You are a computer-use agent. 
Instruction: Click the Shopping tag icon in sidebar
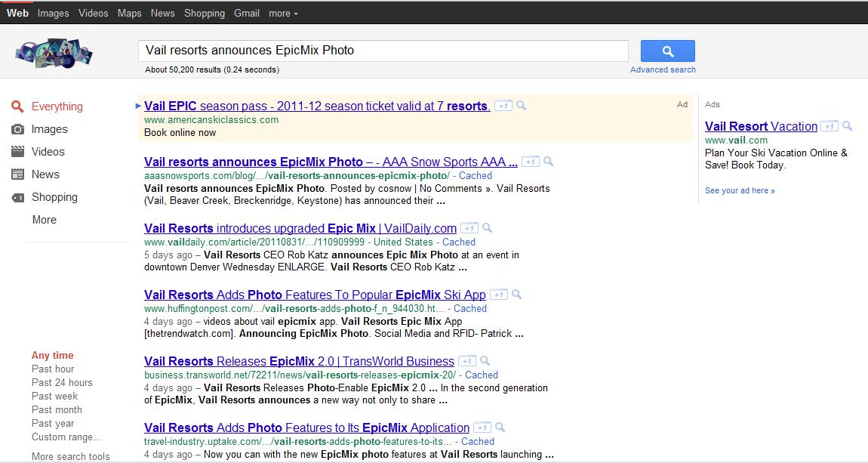tap(17, 197)
